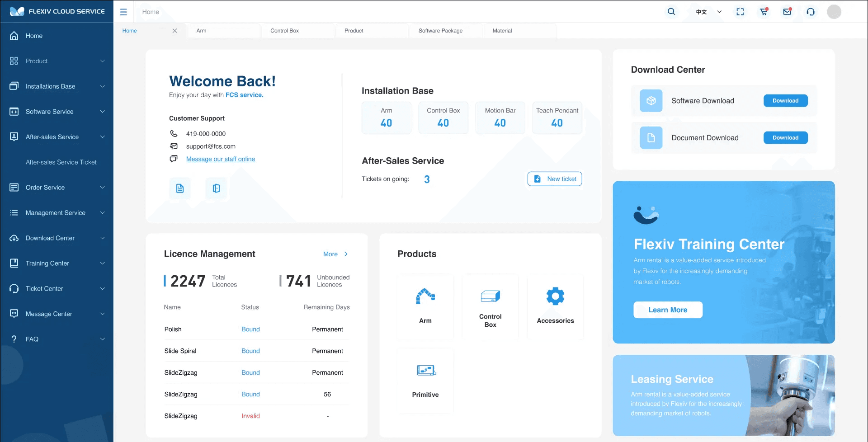868x442 pixels.
Task: Open the search magnifier icon
Action: click(x=671, y=12)
